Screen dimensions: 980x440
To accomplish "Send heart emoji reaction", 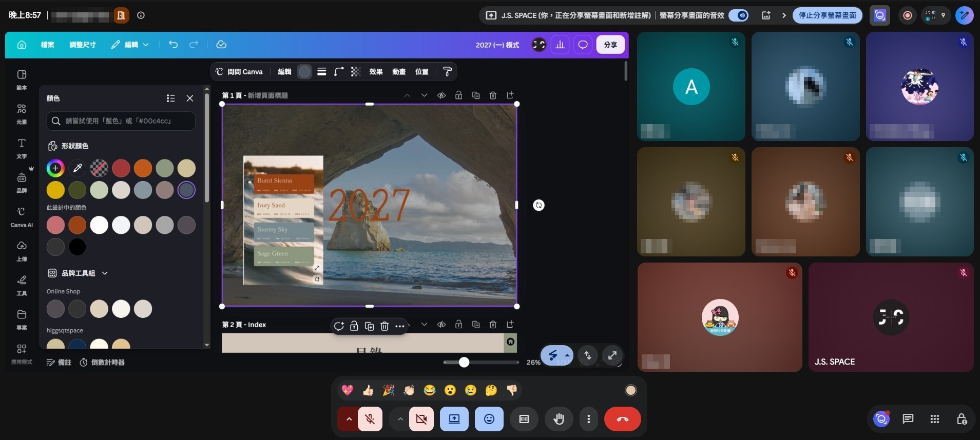I will [348, 390].
